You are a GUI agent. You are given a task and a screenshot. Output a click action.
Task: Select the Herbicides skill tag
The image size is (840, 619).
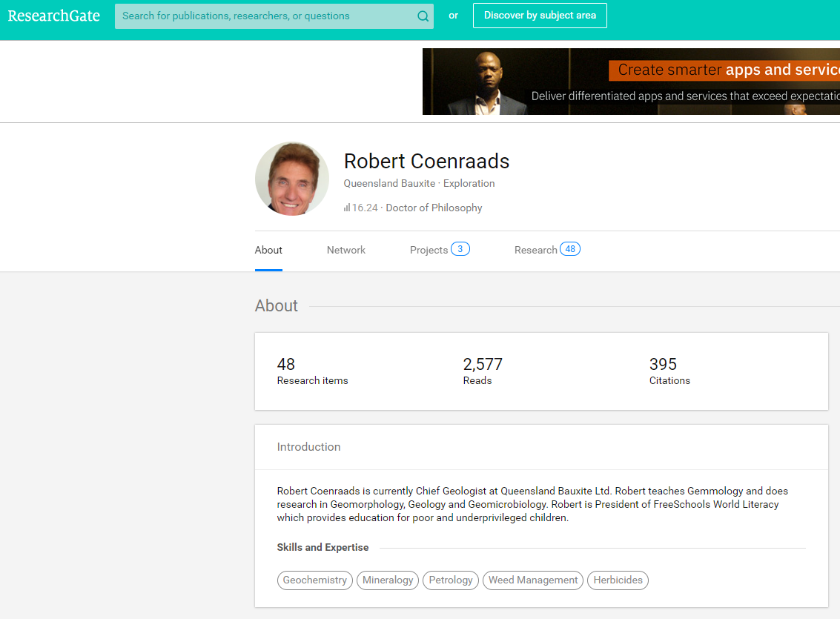click(618, 580)
